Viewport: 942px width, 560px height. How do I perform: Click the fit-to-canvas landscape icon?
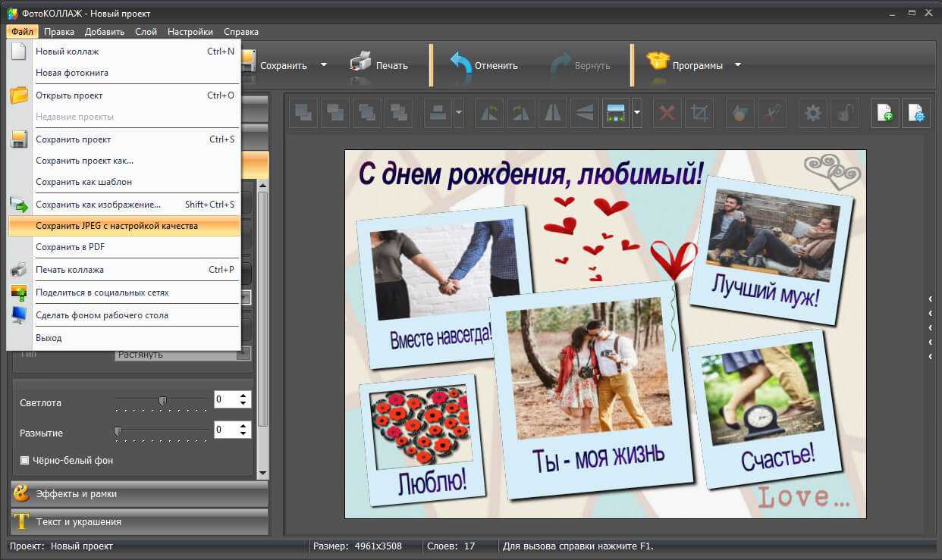[x=616, y=114]
